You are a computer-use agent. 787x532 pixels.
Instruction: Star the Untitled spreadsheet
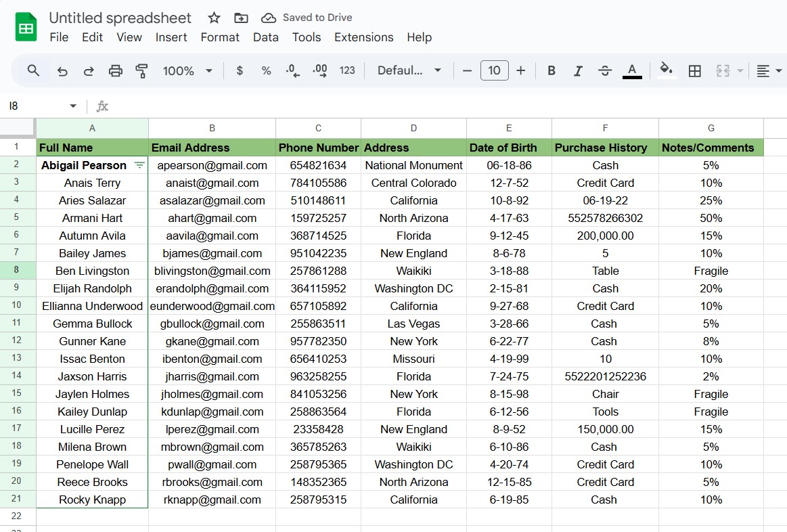(215, 18)
